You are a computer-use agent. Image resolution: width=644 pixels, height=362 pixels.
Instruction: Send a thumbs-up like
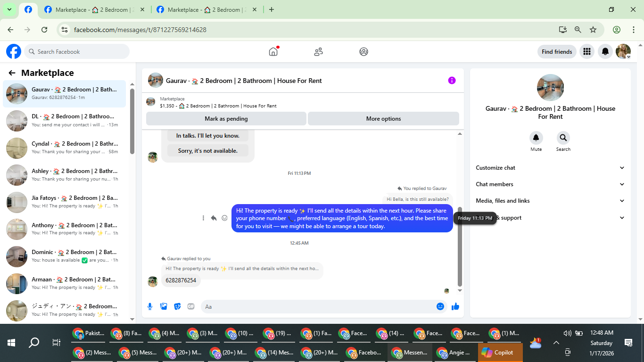pyautogui.click(x=455, y=306)
